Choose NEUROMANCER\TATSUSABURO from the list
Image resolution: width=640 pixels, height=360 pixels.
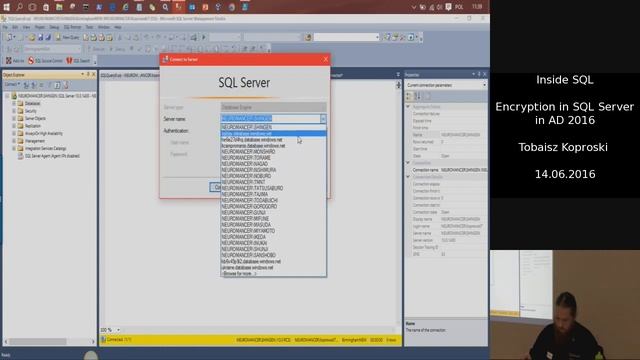click(273, 188)
